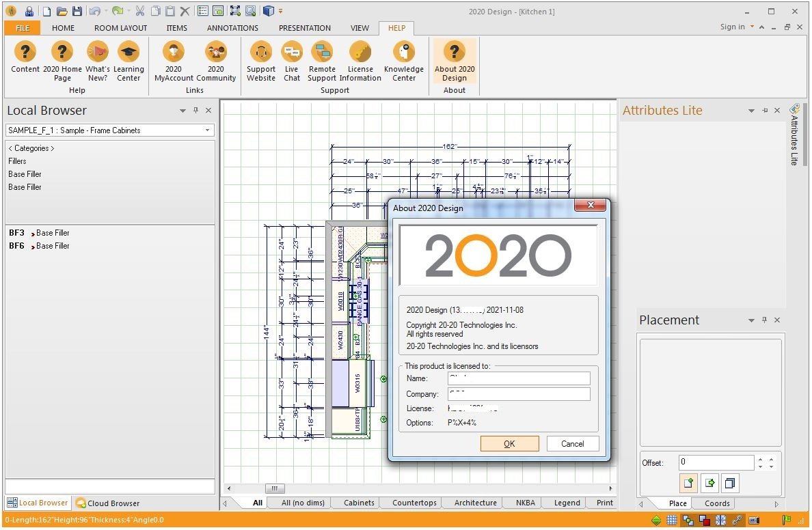The image size is (812, 530).
Task: Select the green arrow placement mode button
Action: (x=709, y=483)
